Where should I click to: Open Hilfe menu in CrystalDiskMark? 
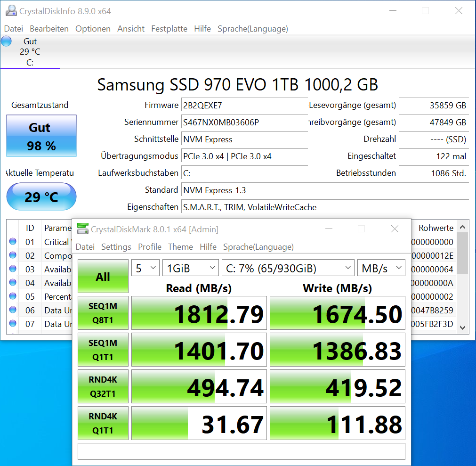[208, 247]
